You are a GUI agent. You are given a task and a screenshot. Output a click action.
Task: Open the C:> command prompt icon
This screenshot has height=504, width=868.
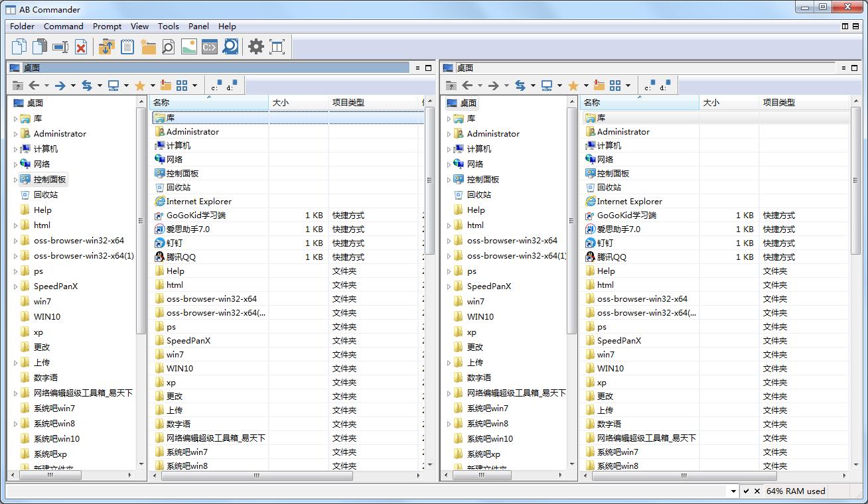click(210, 46)
